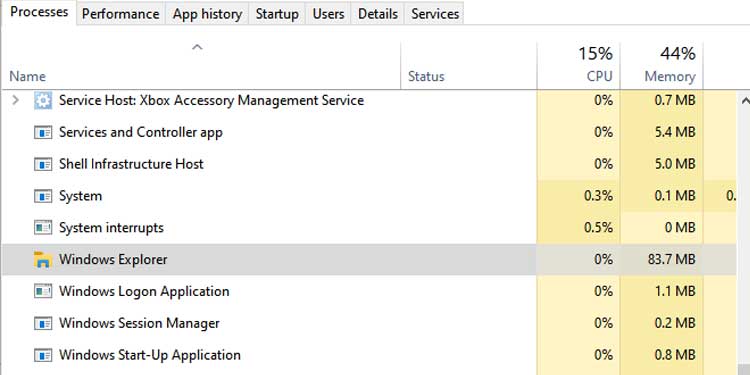Open the Services tab
This screenshot has height=375, width=750.
435,14
